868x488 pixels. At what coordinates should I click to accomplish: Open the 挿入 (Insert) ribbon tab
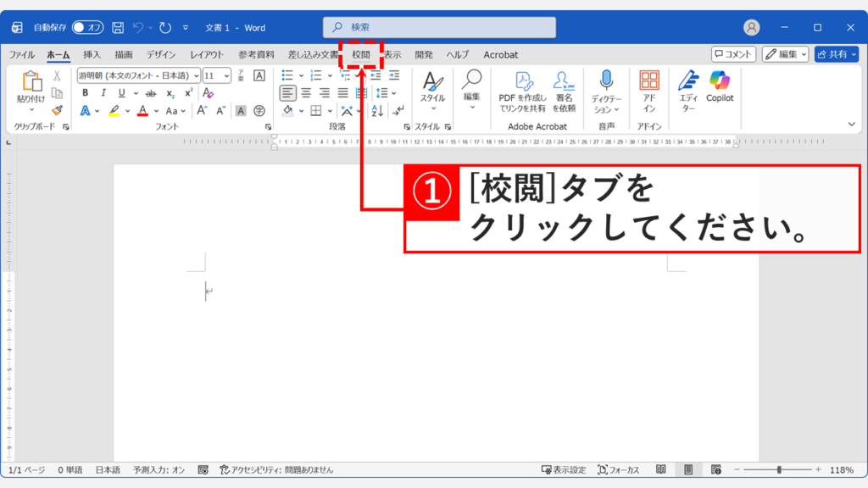point(94,54)
